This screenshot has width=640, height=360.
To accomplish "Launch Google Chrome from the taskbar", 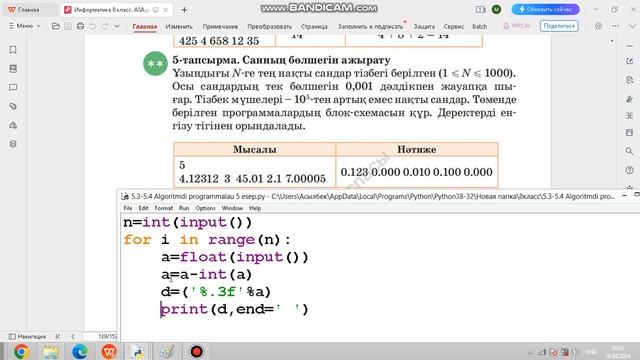I will [x=22, y=351].
